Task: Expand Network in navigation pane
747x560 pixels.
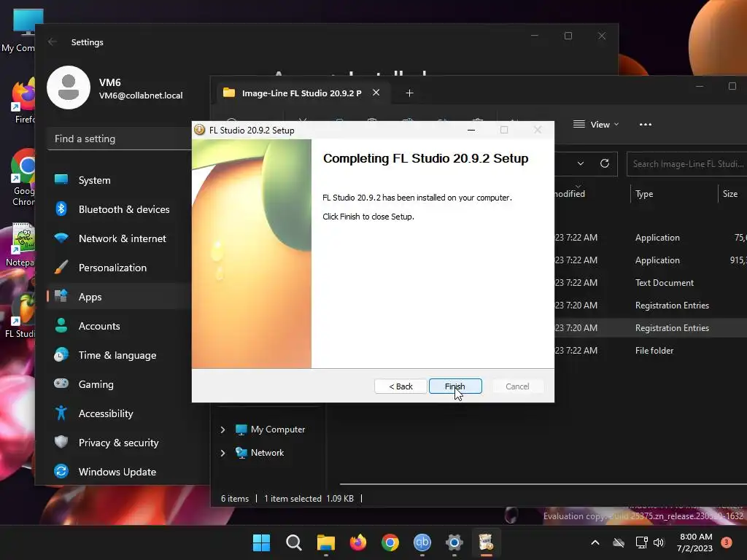Action: pos(222,453)
